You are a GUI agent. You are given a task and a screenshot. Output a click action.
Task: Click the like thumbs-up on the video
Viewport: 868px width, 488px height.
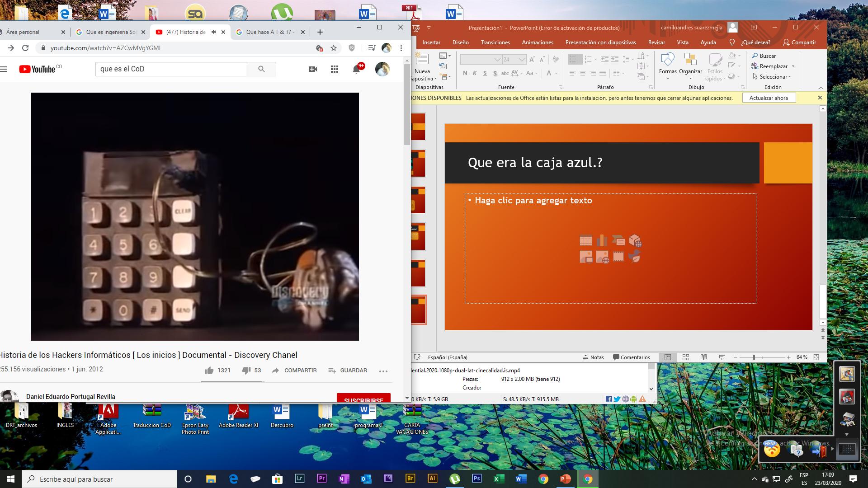coord(209,371)
